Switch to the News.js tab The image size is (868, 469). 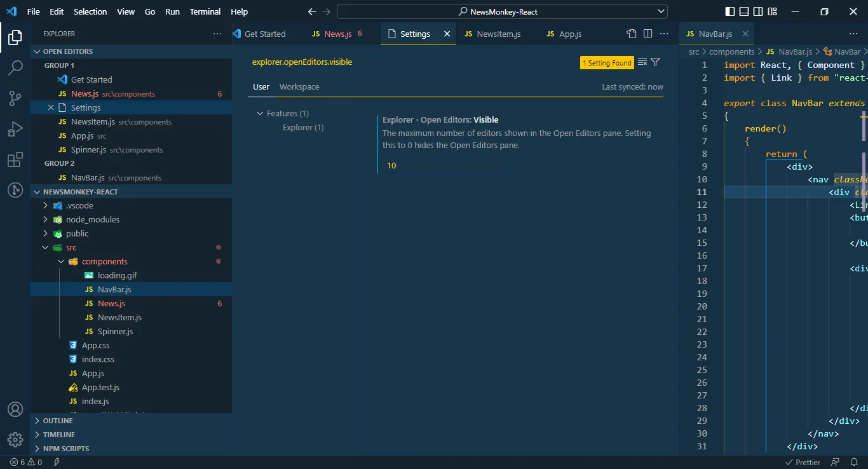[338, 34]
